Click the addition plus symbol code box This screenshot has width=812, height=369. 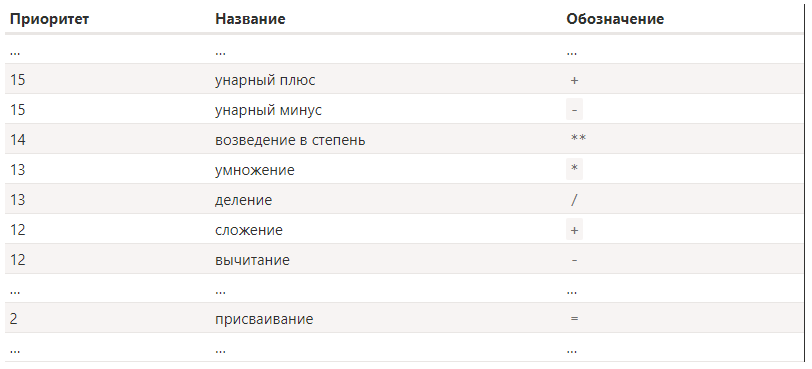tap(574, 229)
